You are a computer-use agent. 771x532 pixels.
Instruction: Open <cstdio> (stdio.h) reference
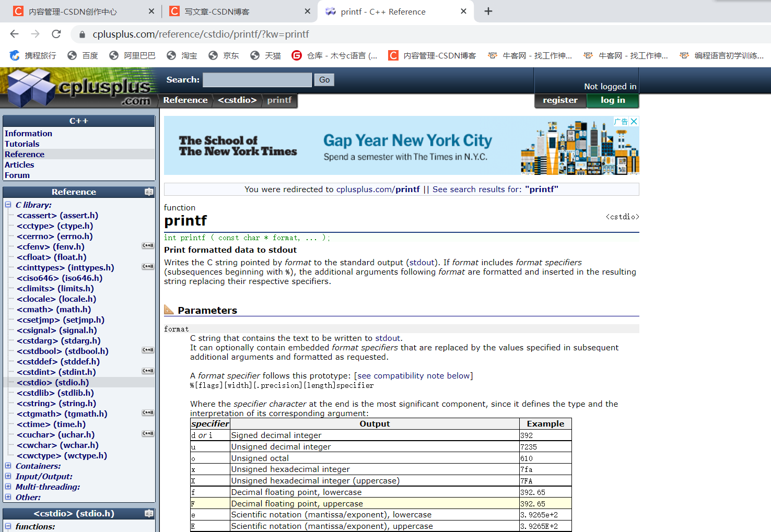coord(53,383)
